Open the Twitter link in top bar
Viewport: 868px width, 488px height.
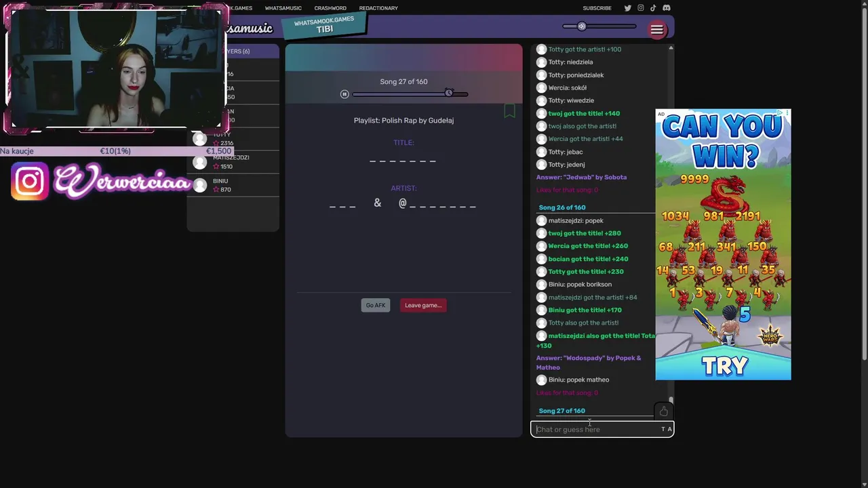[627, 8]
